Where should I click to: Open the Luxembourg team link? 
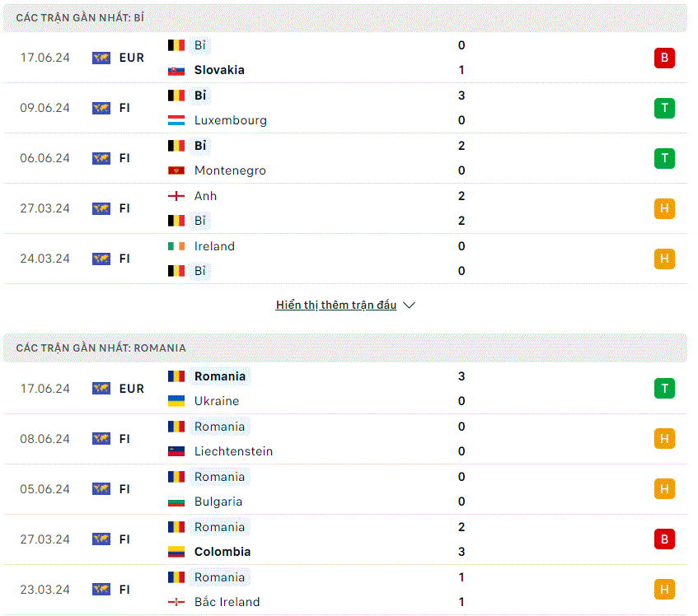[x=231, y=120]
